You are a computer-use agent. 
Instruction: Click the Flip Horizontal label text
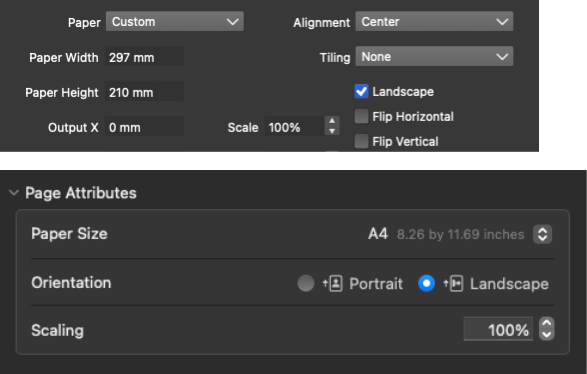coord(413,117)
